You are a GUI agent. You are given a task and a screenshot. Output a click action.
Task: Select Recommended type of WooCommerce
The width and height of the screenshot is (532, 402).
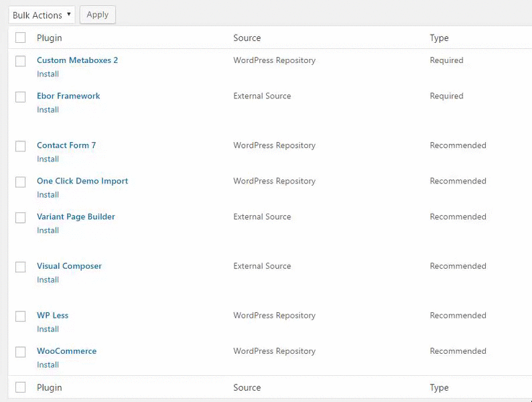[458, 351]
